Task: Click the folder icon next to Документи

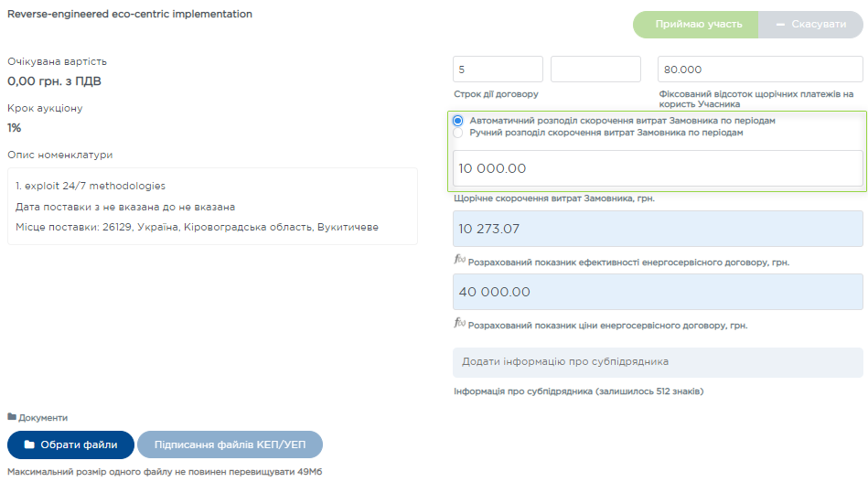Action: (x=12, y=418)
